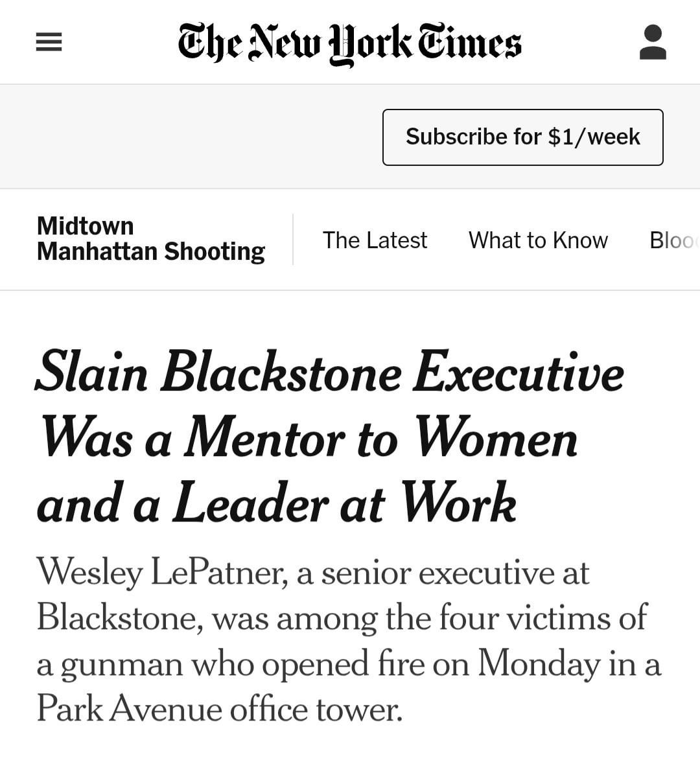The image size is (700, 760).
Task: Click Park Avenue office tower text
Action: pyautogui.click(x=220, y=709)
